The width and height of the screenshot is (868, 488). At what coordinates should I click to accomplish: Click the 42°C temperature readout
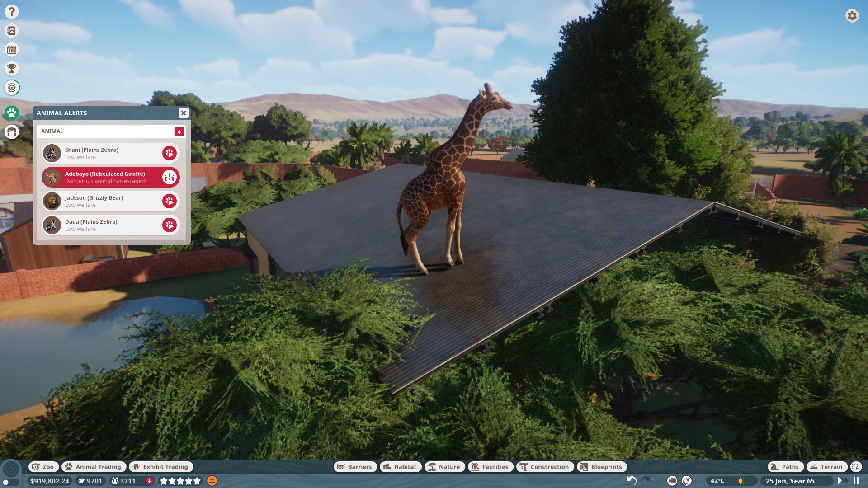(x=717, y=481)
